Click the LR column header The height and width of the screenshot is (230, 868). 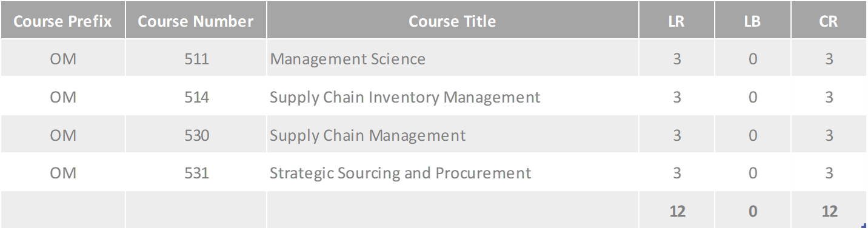[676, 21]
